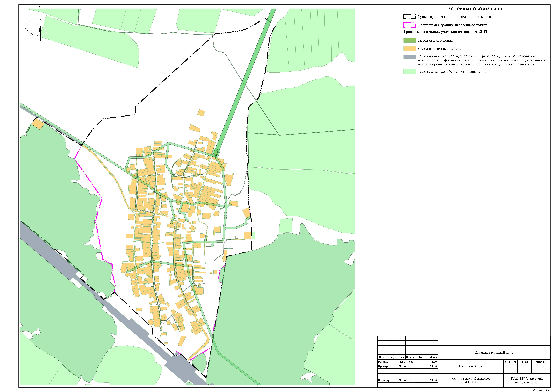Click the 'ГП' stage value cell
555x392 pixels.
(x=511, y=369)
